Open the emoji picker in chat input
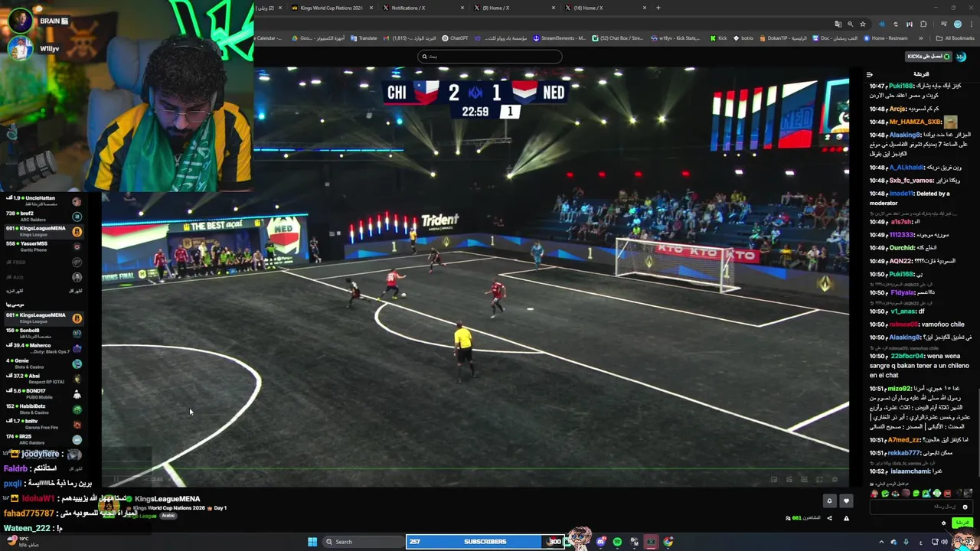The width and height of the screenshot is (980, 551). [965, 507]
